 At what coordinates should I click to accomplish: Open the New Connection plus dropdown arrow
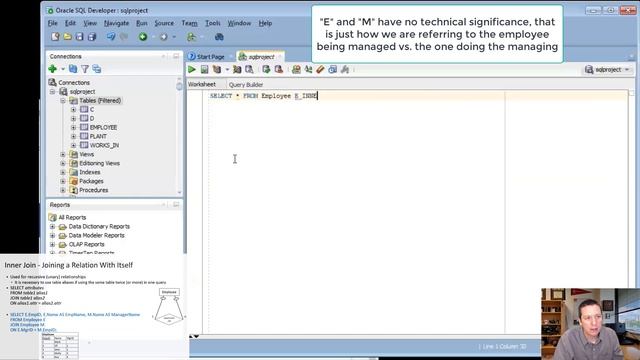62,69
